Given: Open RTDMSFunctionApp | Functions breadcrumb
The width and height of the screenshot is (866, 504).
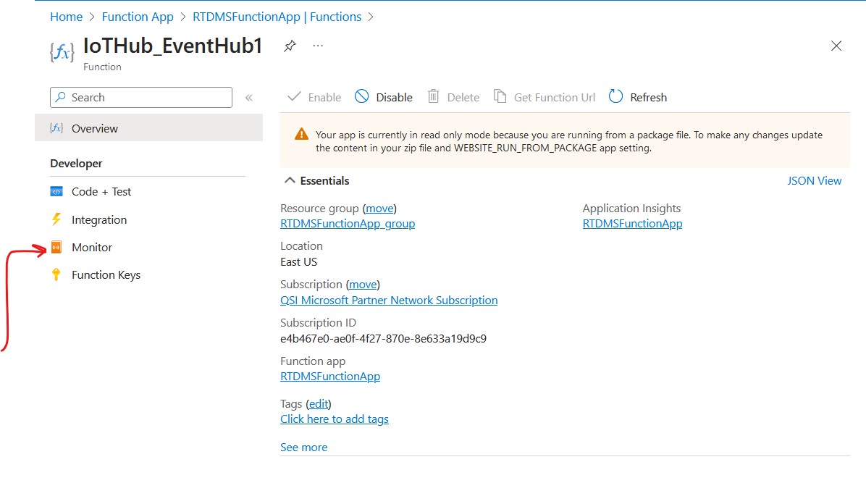Looking at the screenshot, I should tap(277, 17).
